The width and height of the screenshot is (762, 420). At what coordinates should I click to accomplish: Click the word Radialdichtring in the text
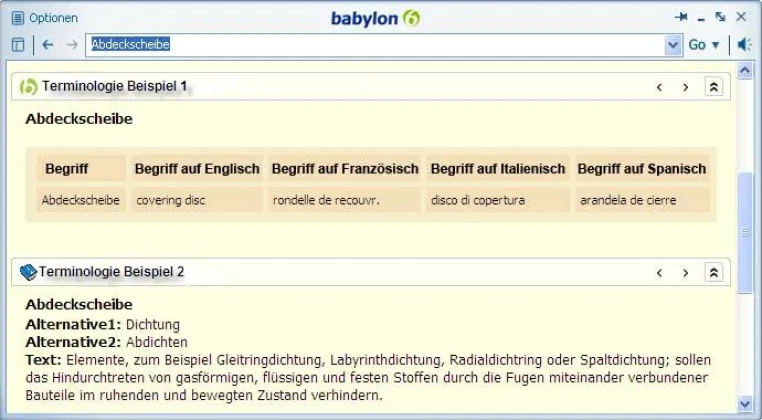495,360
